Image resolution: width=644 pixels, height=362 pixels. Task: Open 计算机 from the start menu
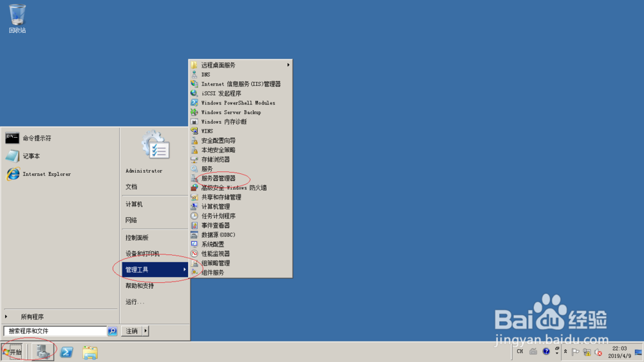click(x=155, y=204)
